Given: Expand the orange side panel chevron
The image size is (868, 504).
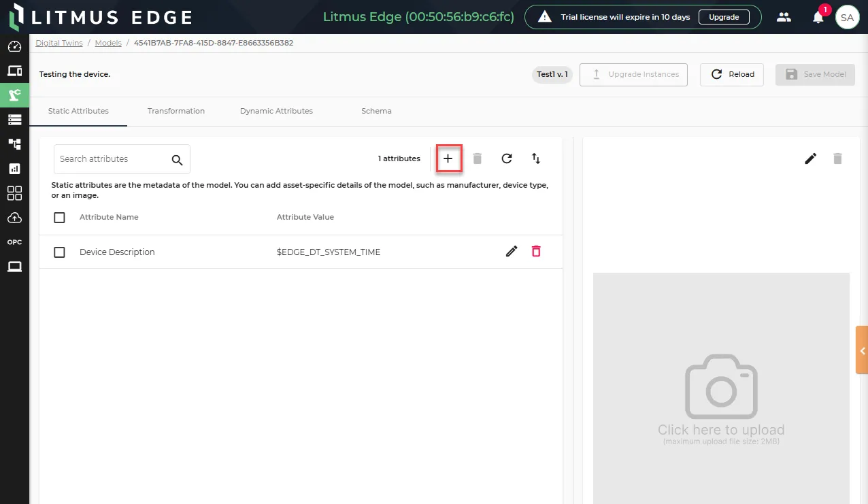Looking at the screenshot, I should (862, 350).
